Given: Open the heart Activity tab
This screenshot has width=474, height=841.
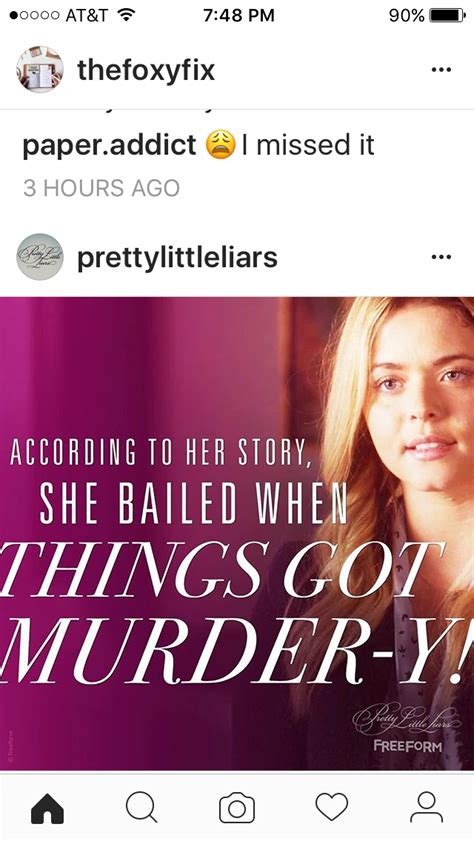Looking at the screenshot, I should 331,807.
